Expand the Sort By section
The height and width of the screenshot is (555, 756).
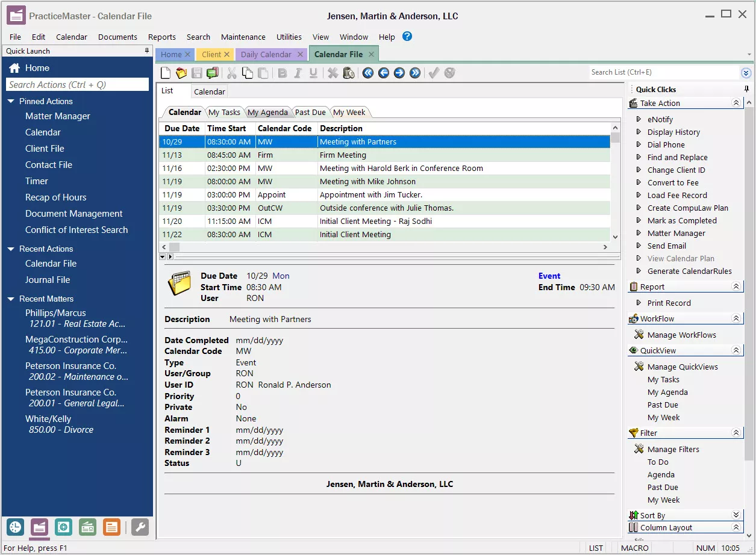click(x=736, y=515)
